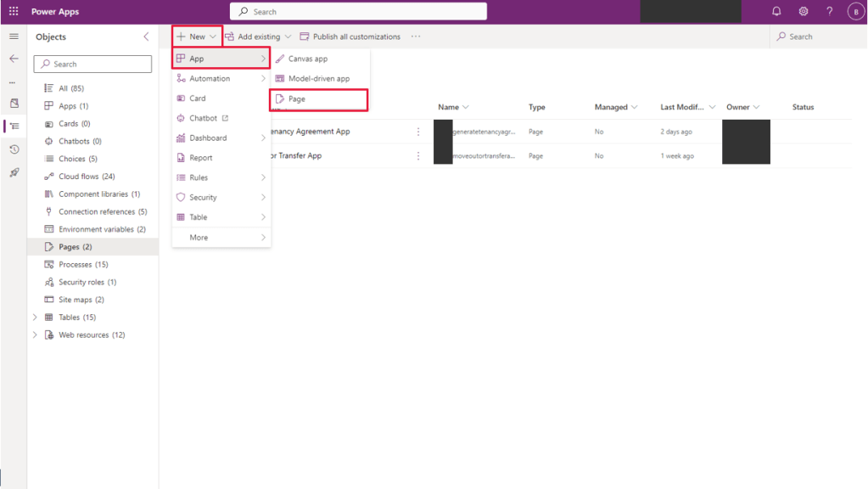Expand the Tables tree node
This screenshot has width=868, height=489.
pyautogui.click(x=35, y=318)
